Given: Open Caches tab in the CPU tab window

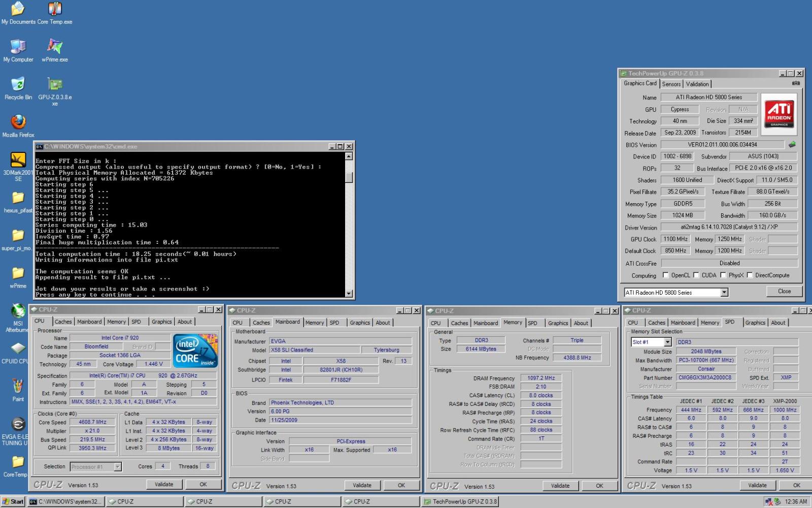Looking at the screenshot, I should point(63,322).
